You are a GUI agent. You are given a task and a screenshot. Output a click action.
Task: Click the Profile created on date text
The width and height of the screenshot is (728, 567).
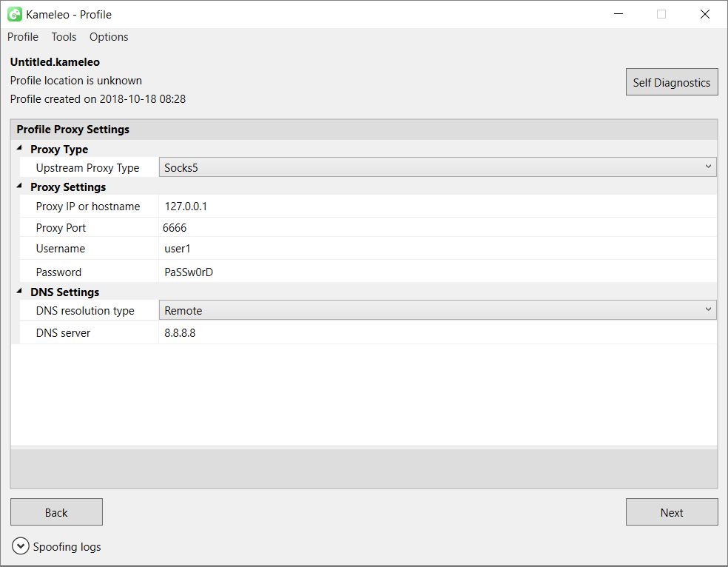tap(98, 99)
